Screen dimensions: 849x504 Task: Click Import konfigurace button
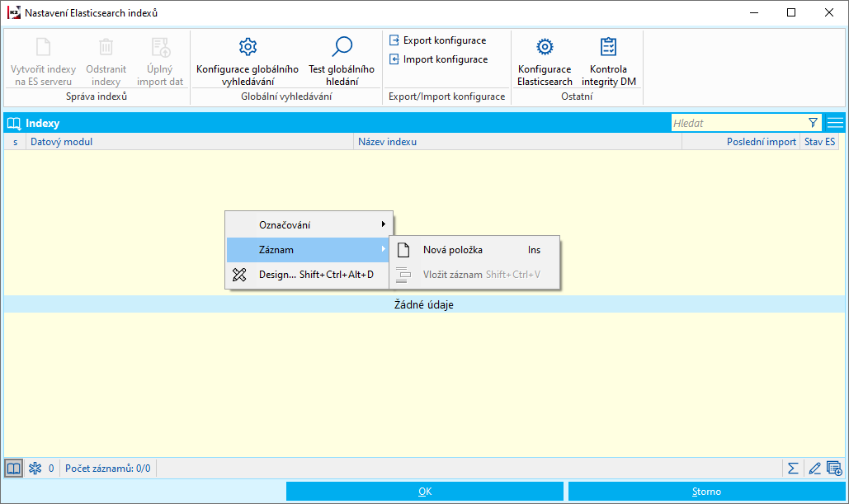pos(439,59)
